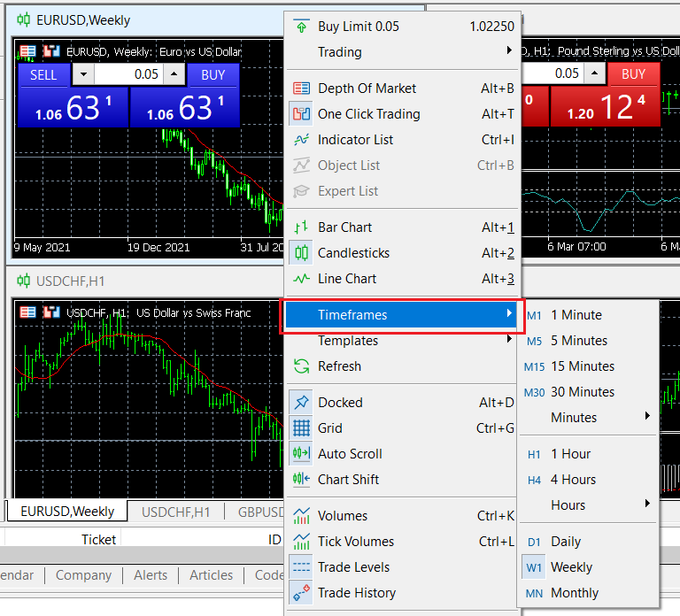Screen dimensions: 680x616
Task: Click the Depth Of Market icon
Action: pyautogui.click(x=302, y=89)
